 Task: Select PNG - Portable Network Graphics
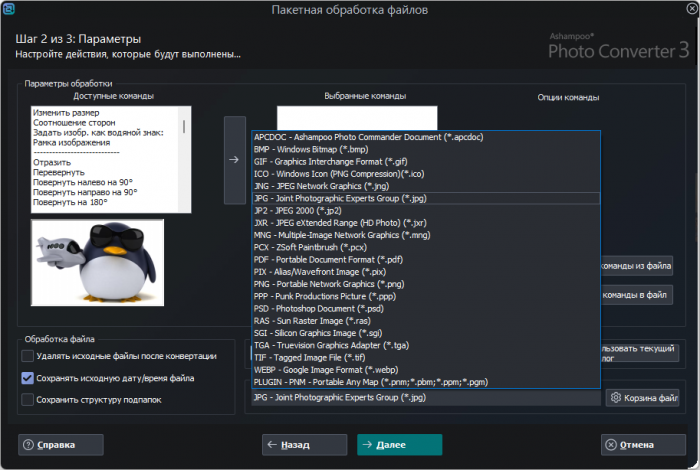(x=426, y=284)
